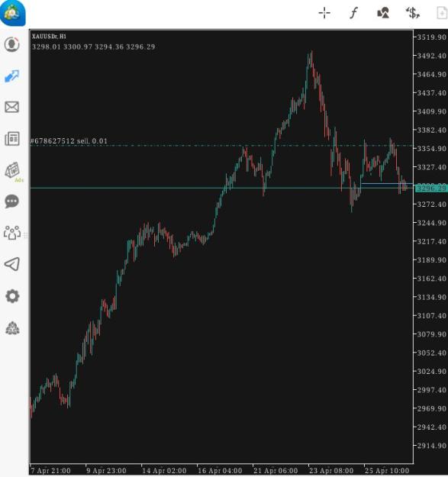
Task: Open the economic calendar icon
Action: [12, 170]
